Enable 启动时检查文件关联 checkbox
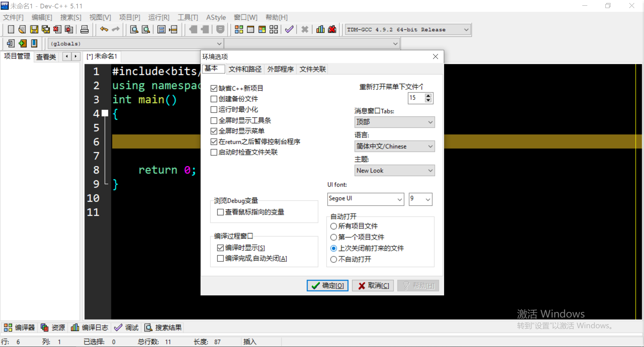 click(214, 153)
